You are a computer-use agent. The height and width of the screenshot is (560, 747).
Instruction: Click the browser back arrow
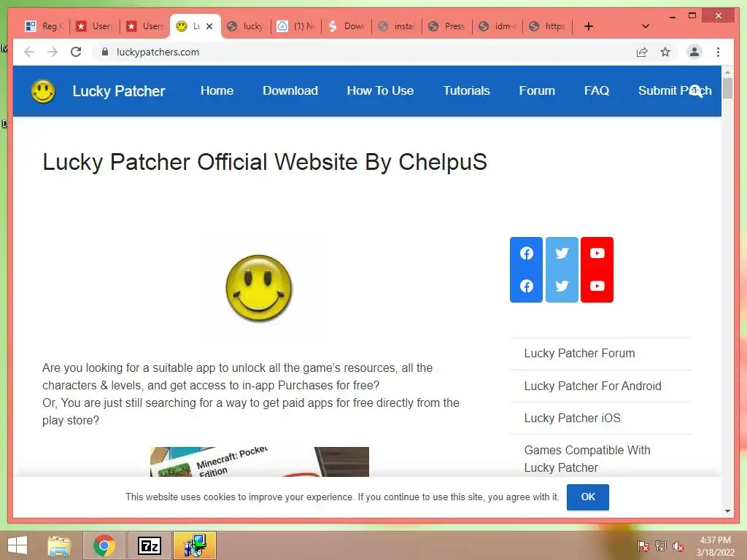click(x=29, y=52)
